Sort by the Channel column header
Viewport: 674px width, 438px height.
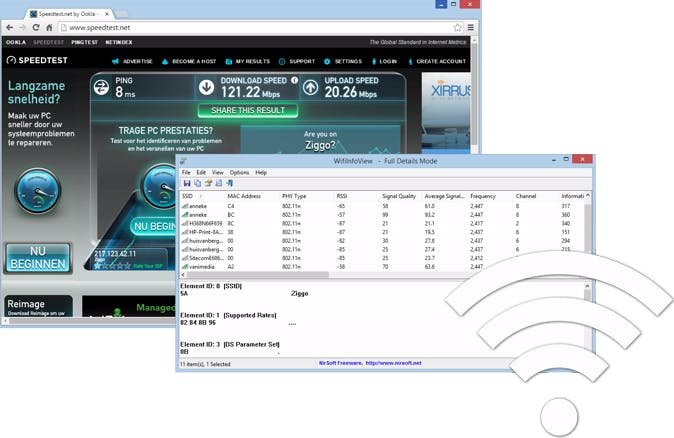536,196
